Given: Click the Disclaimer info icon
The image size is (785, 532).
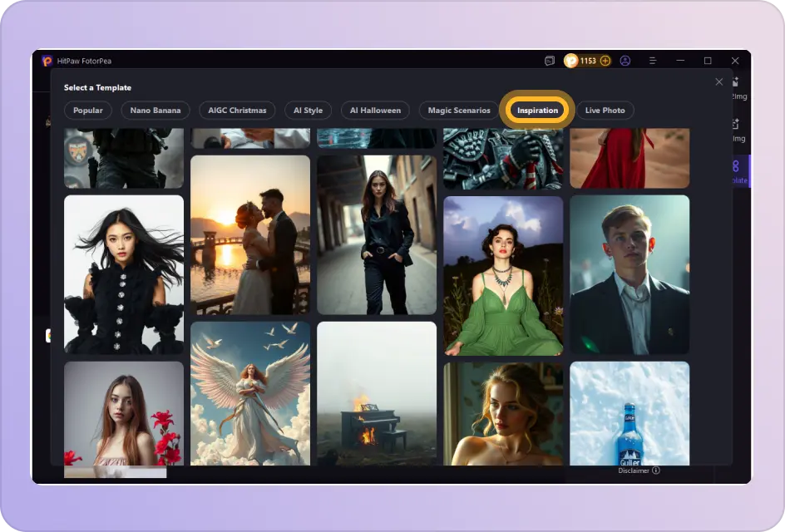Looking at the screenshot, I should click(x=656, y=470).
